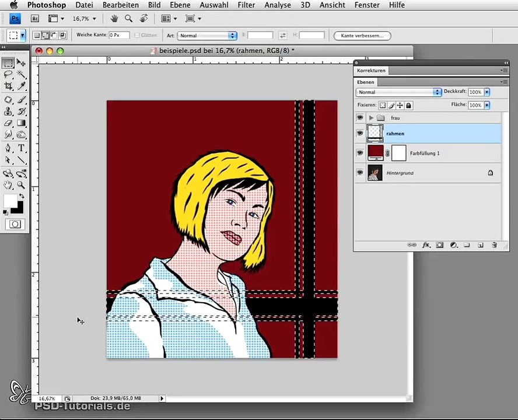
Task: Click the Hintergrund layer thumbnail
Action: [375, 173]
